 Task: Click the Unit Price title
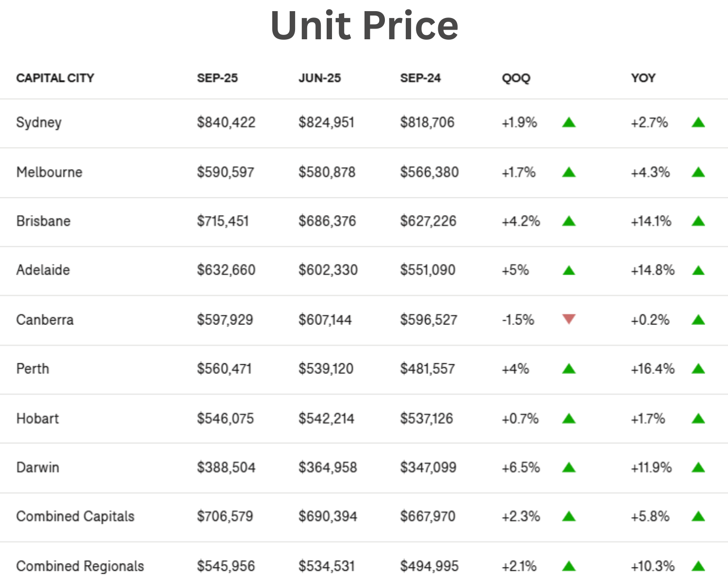coord(364,25)
